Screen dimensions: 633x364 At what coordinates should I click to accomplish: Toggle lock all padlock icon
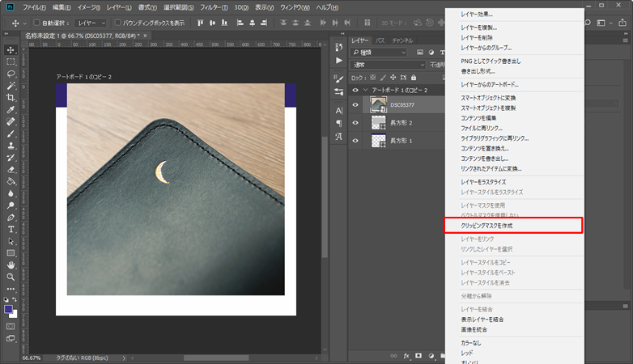[x=414, y=78]
